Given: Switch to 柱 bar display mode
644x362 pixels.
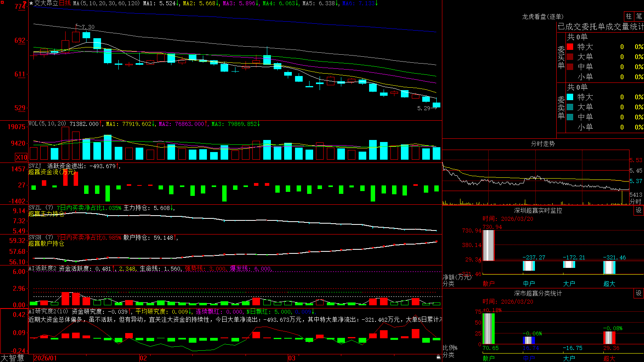Looking at the screenshot, I should coord(629,16).
